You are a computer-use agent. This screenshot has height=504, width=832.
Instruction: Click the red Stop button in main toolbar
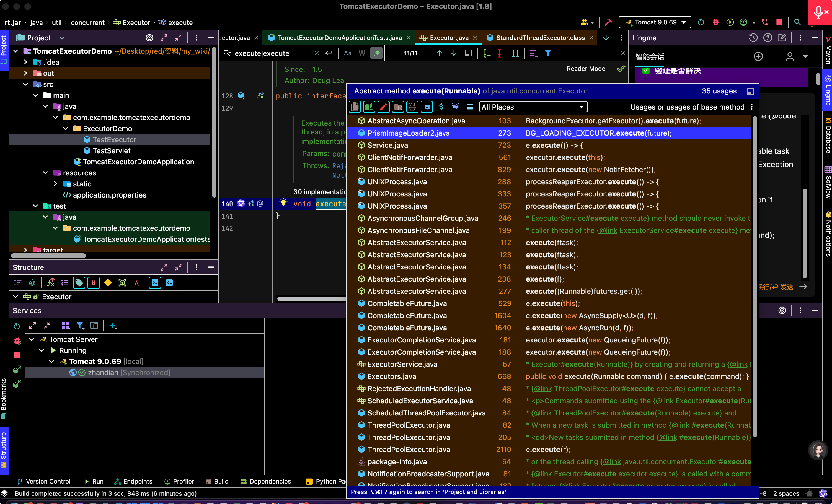779,22
